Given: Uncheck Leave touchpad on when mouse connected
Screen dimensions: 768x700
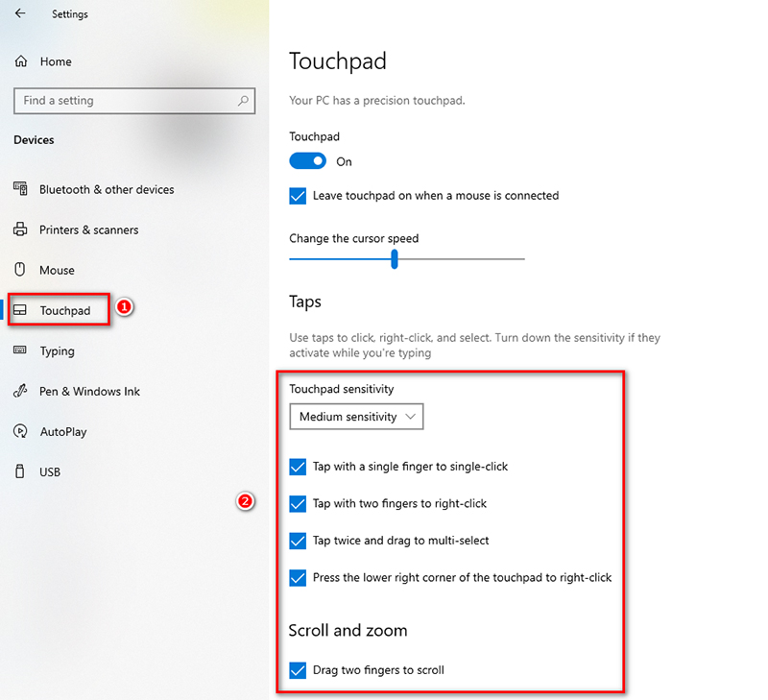Looking at the screenshot, I should (x=298, y=196).
